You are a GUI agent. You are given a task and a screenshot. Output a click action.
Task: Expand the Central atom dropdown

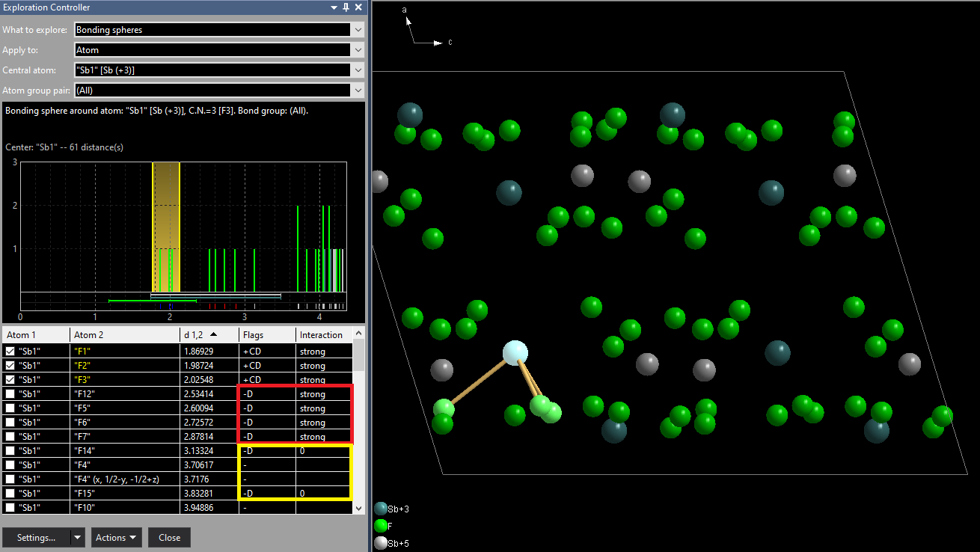click(x=358, y=70)
